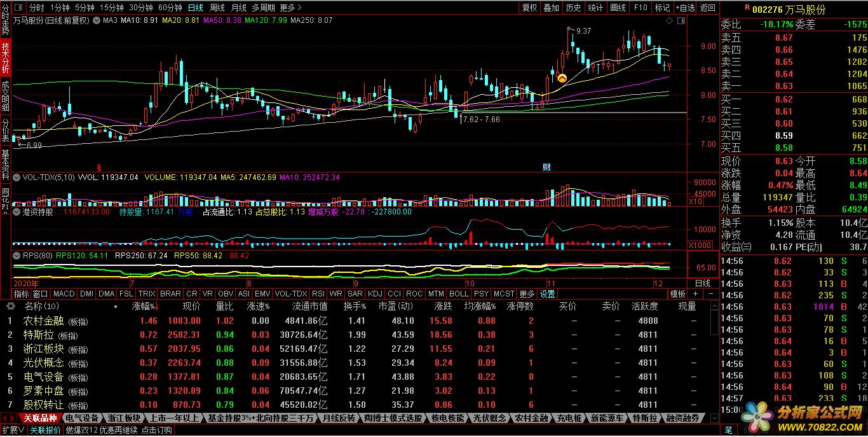Viewport: 868px width, 437px height.
Task: Click the 返回 back button
Action: click(x=708, y=8)
